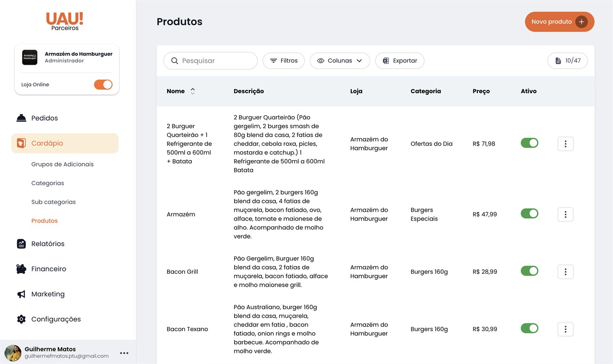Click the plus icon in Novo produto
Image resolution: width=613 pixels, height=364 pixels.
tap(582, 22)
